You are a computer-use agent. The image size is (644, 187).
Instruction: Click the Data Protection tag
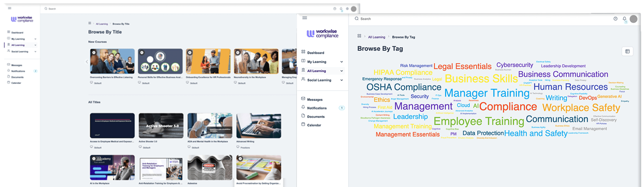pos(483,133)
